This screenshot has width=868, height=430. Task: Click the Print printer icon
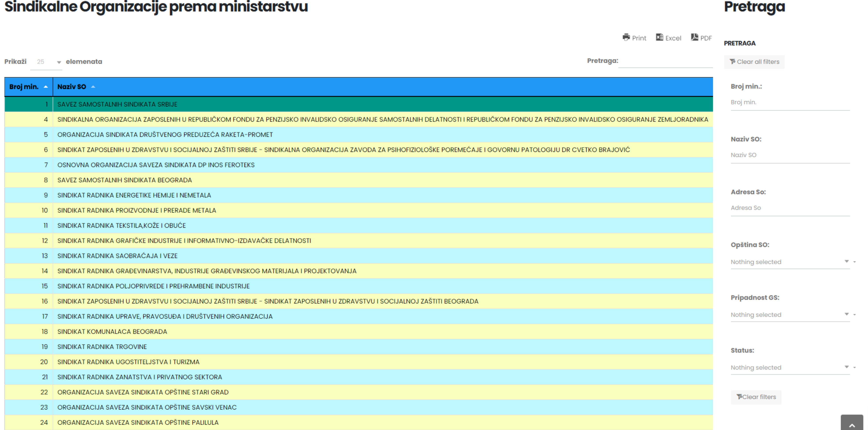pyautogui.click(x=626, y=37)
